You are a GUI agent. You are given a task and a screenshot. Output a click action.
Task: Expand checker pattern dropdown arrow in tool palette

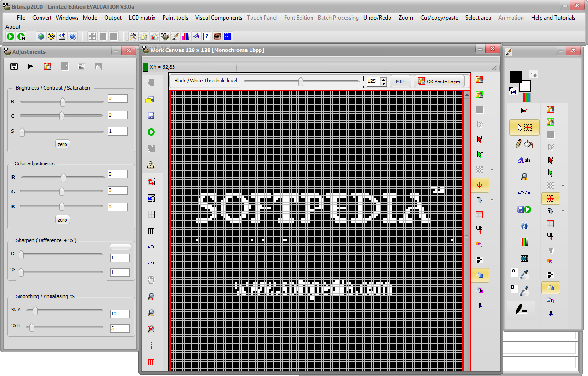pyautogui.click(x=563, y=186)
